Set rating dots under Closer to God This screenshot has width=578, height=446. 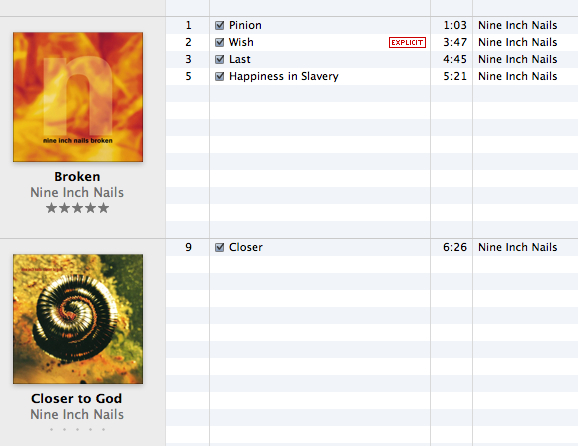[77, 429]
